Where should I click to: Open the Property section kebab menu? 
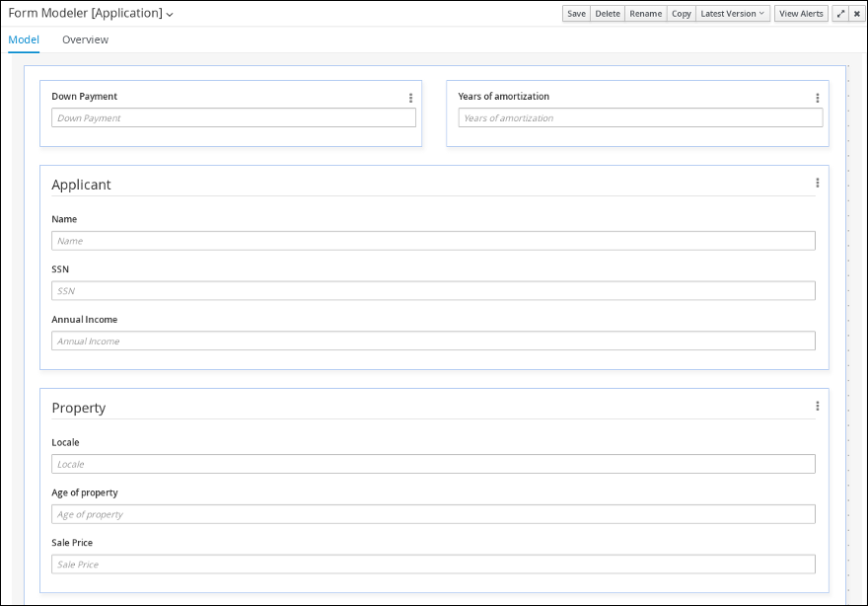[x=817, y=406]
